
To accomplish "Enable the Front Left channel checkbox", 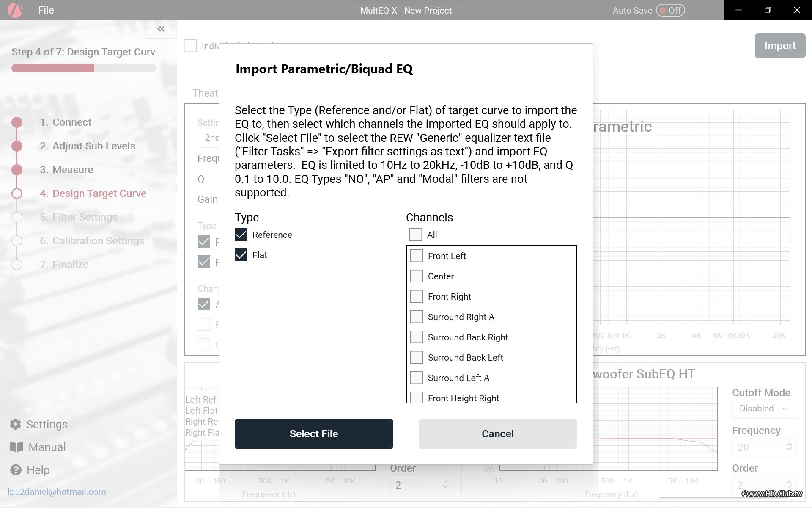I will (x=417, y=256).
